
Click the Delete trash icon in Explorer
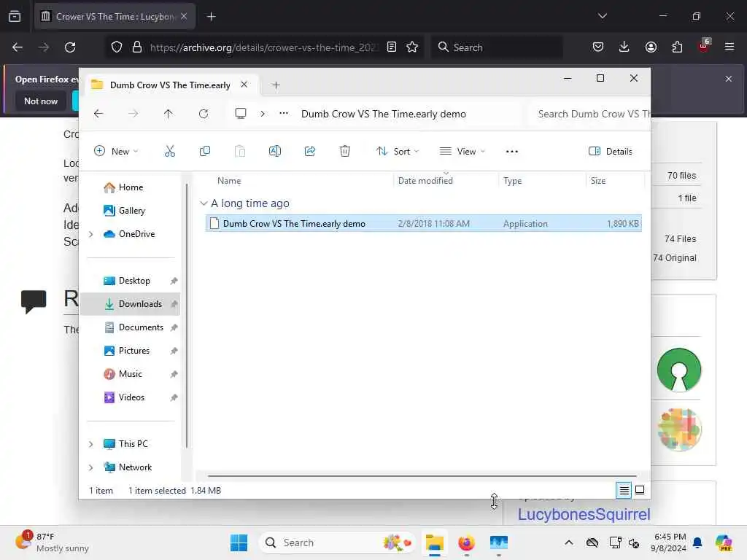click(345, 152)
